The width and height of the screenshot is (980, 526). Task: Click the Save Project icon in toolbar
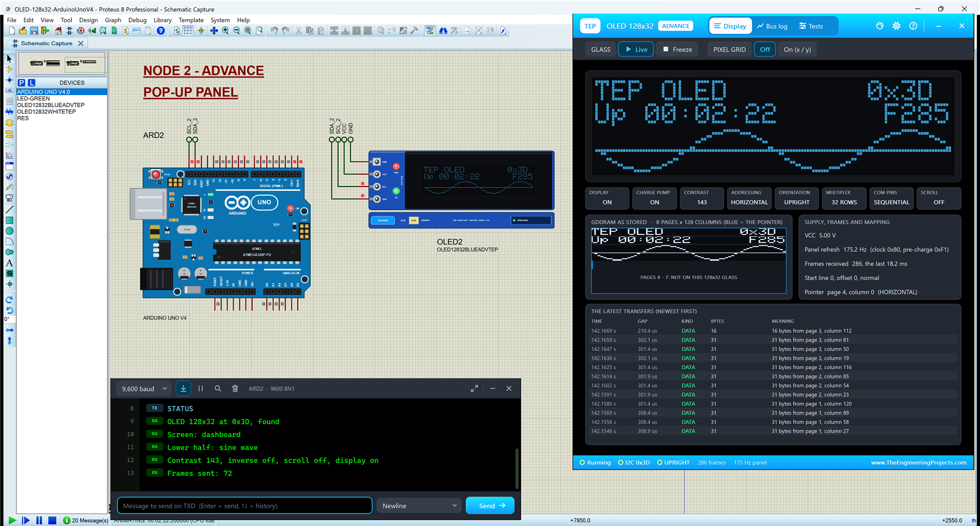click(34, 31)
